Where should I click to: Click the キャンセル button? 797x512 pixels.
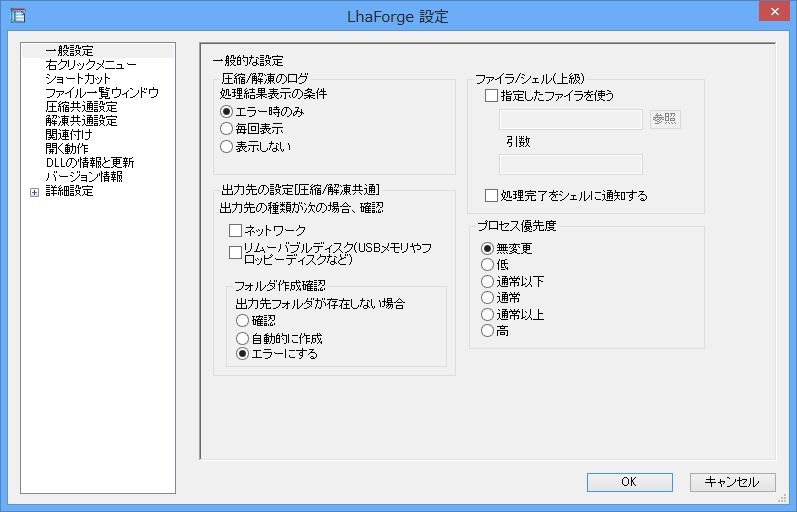732,482
